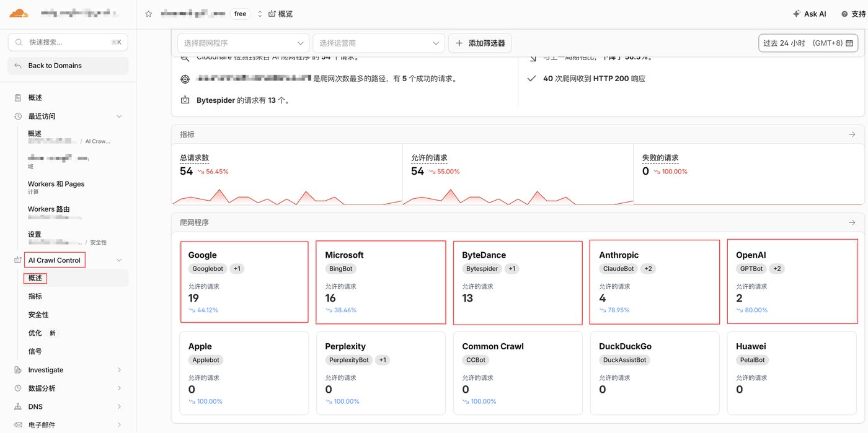
Task: Click the 电子邮件 mail icon
Action: 17,425
